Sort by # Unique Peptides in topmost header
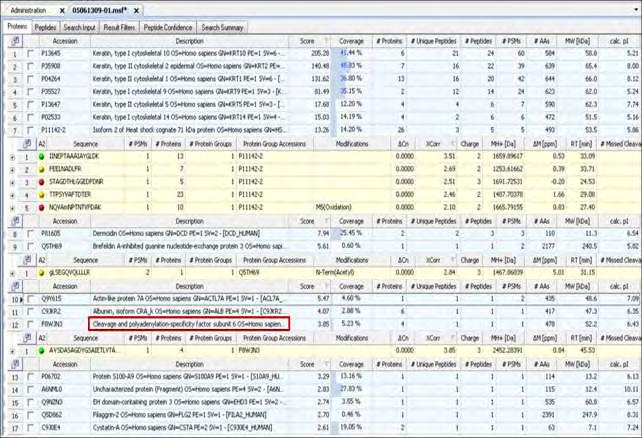Screen dimensions: 642x438 pyautogui.click(x=433, y=41)
